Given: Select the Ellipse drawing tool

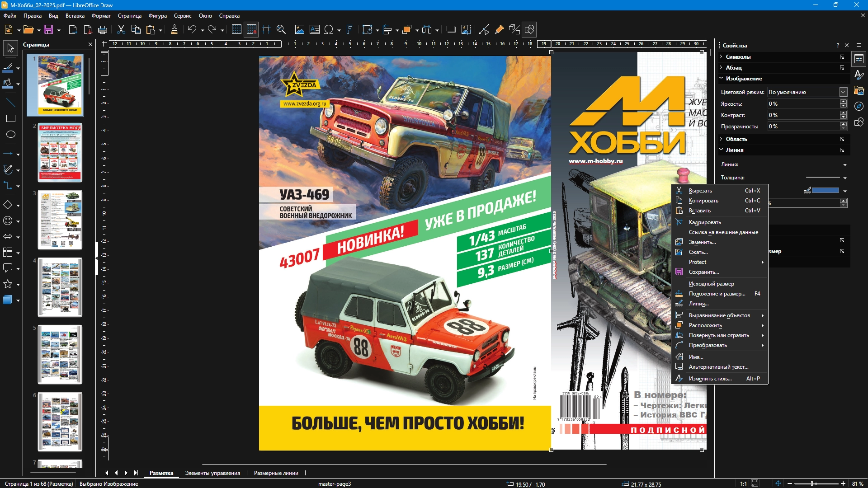Looking at the screenshot, I should (x=10, y=134).
